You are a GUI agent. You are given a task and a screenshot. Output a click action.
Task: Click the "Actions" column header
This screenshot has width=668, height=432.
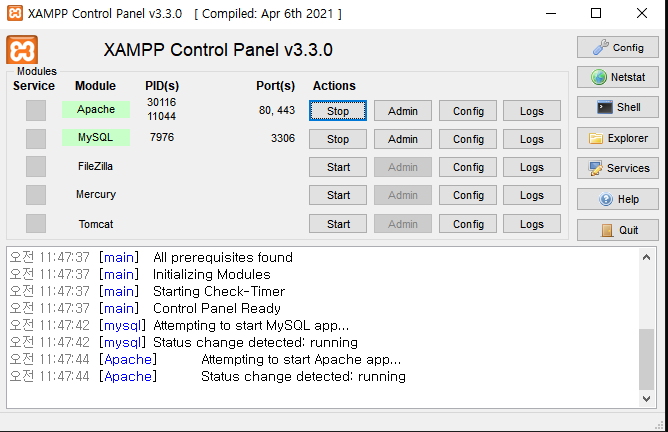[x=334, y=86]
